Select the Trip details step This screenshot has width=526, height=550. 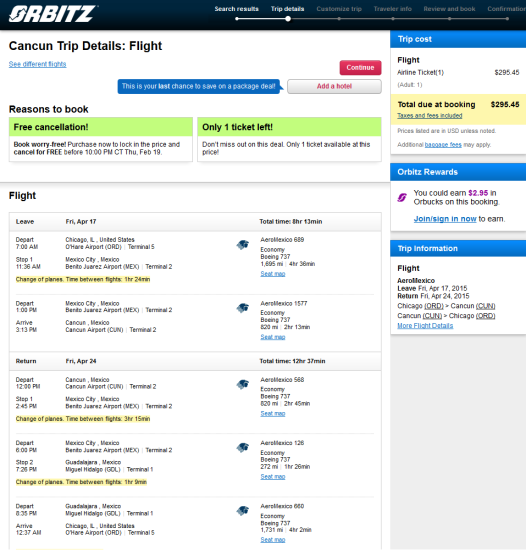point(287,9)
